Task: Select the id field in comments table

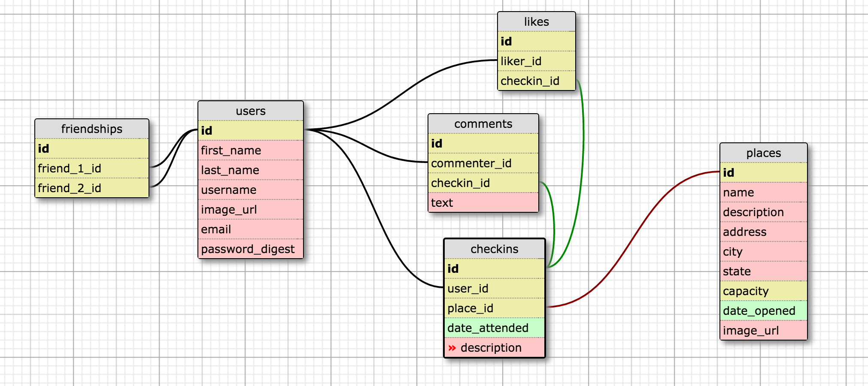Action: click(x=483, y=144)
